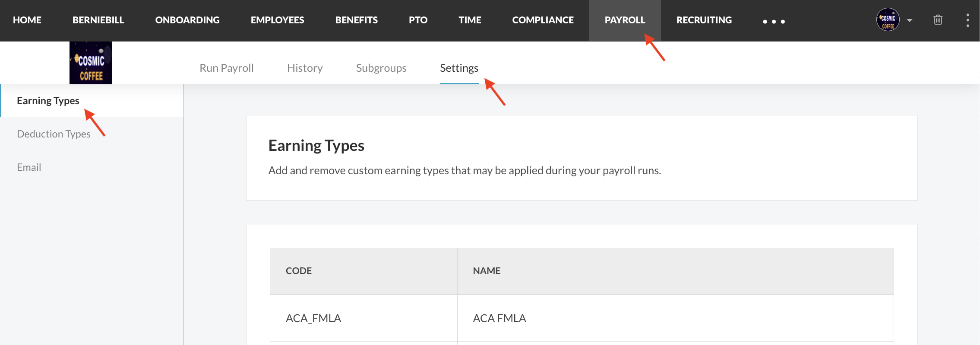Open Email settings in the sidebar
This screenshot has height=345, width=980.
tap(29, 167)
